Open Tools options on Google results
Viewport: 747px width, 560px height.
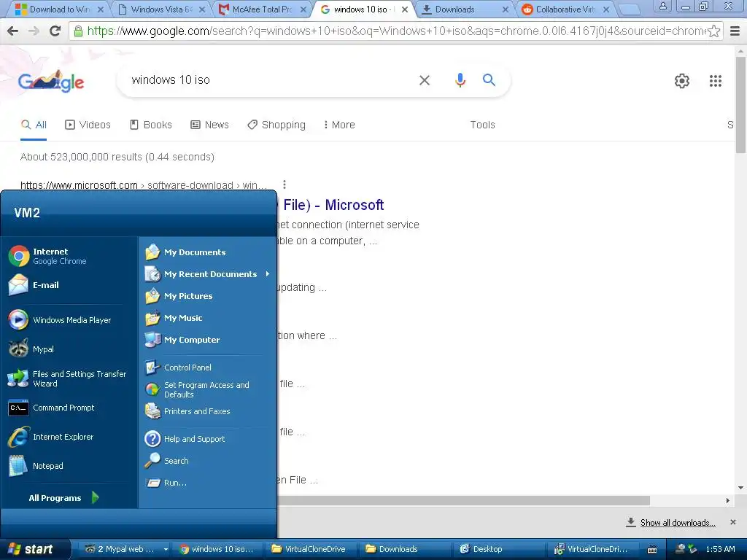(x=482, y=125)
